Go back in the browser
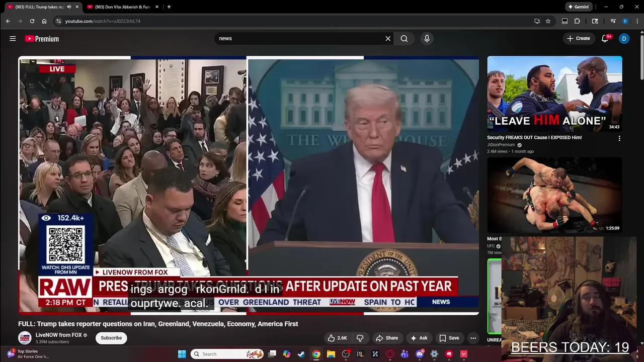644x362 pixels. click(x=8, y=21)
